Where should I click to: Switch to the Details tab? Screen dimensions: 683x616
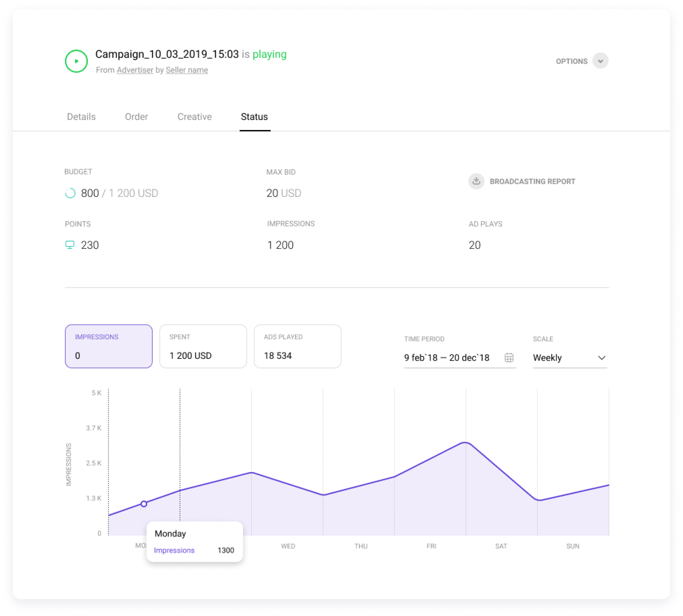pyautogui.click(x=81, y=117)
